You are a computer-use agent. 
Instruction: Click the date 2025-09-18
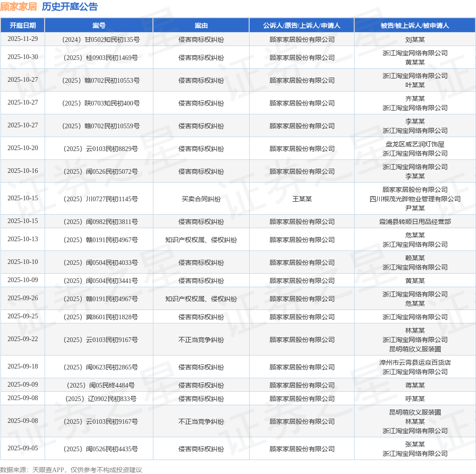click(x=23, y=367)
